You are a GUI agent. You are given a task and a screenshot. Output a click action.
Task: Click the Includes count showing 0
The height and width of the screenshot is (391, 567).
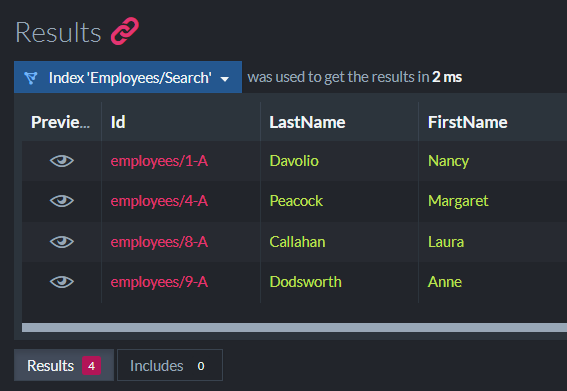[201, 366]
